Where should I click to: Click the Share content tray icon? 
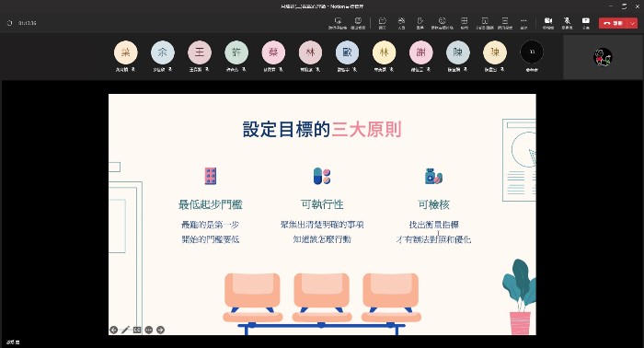click(586, 23)
